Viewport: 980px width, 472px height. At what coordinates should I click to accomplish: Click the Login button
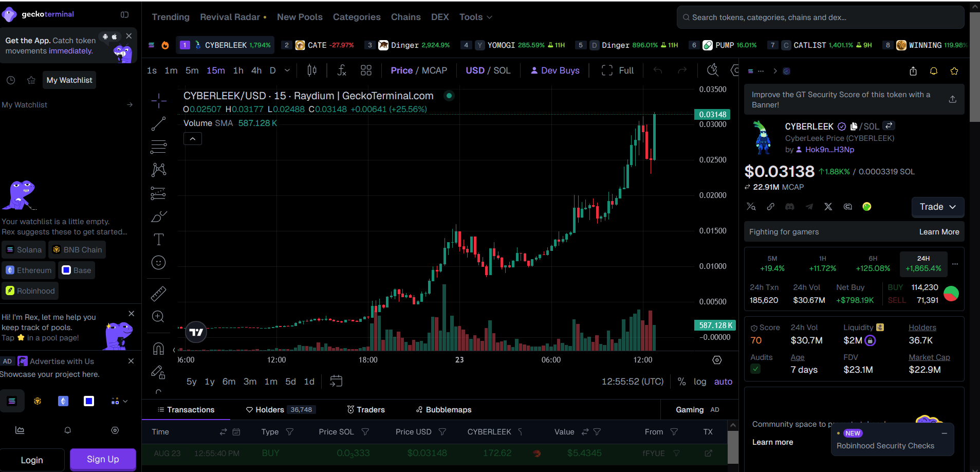click(x=32, y=460)
